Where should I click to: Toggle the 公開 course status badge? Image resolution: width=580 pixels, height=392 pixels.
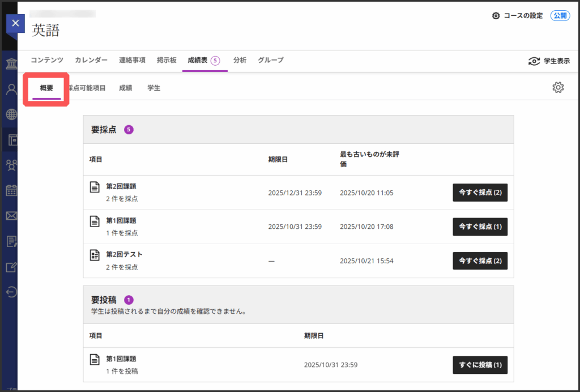pyautogui.click(x=560, y=16)
